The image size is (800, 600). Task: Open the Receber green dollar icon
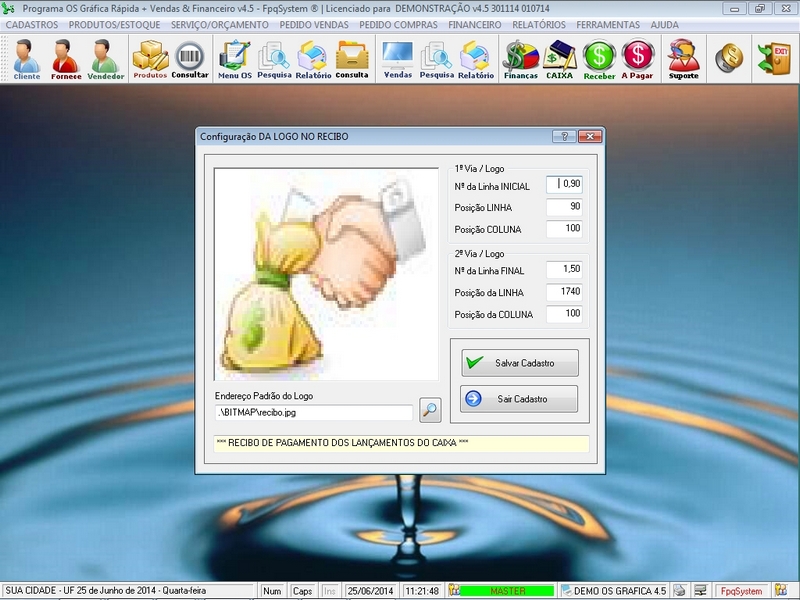pos(599,59)
